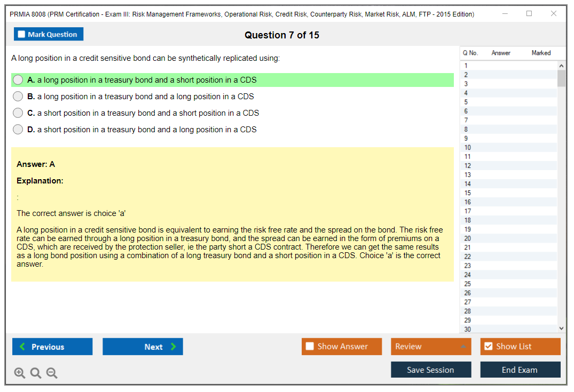
Task: Click the End Exam button
Action: [x=520, y=370]
